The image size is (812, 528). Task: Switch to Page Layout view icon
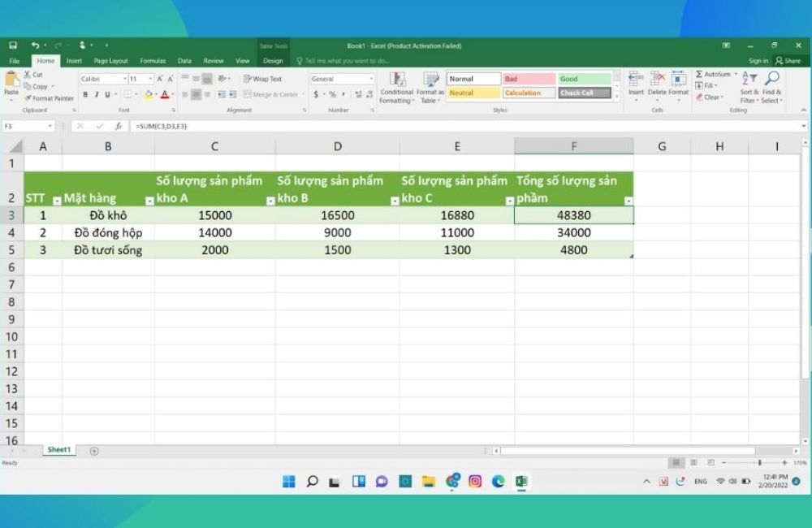[693, 462]
